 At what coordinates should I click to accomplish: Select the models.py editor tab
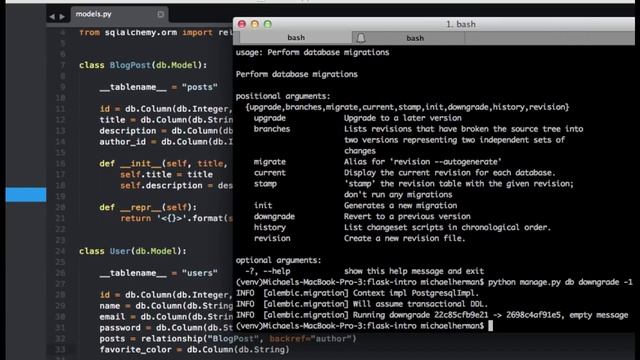coord(119,14)
